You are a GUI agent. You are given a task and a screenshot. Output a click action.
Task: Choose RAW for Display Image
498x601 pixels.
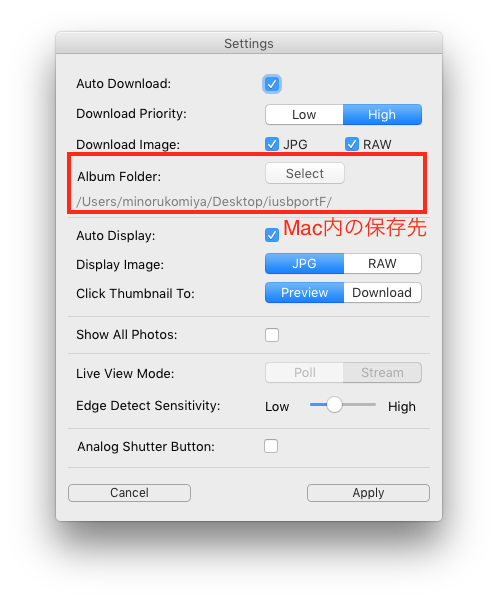383,264
